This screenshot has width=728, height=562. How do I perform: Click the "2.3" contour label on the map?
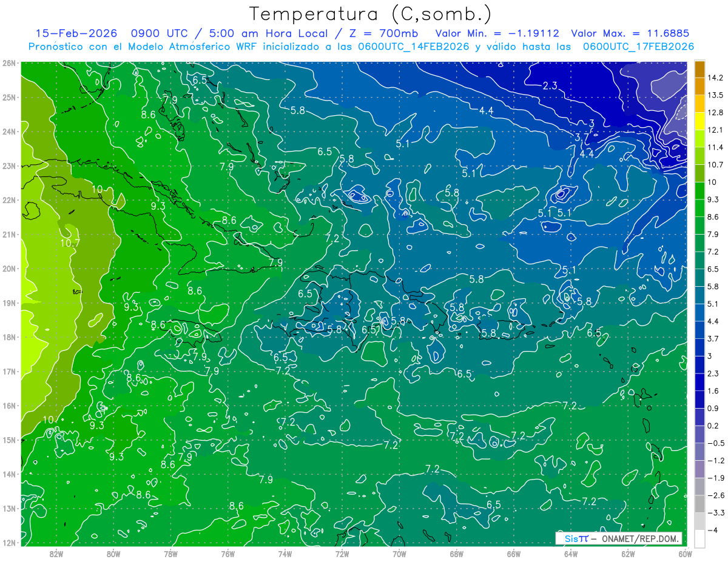(x=550, y=86)
